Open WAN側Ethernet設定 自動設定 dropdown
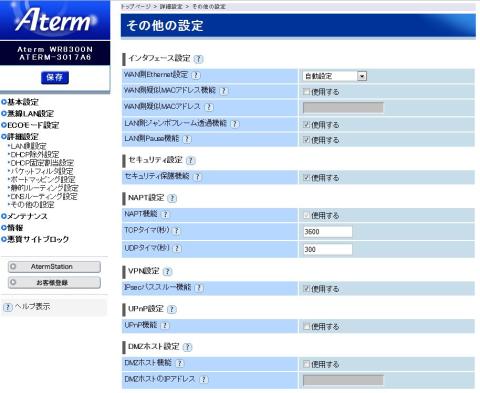The image size is (480, 393). click(x=335, y=76)
